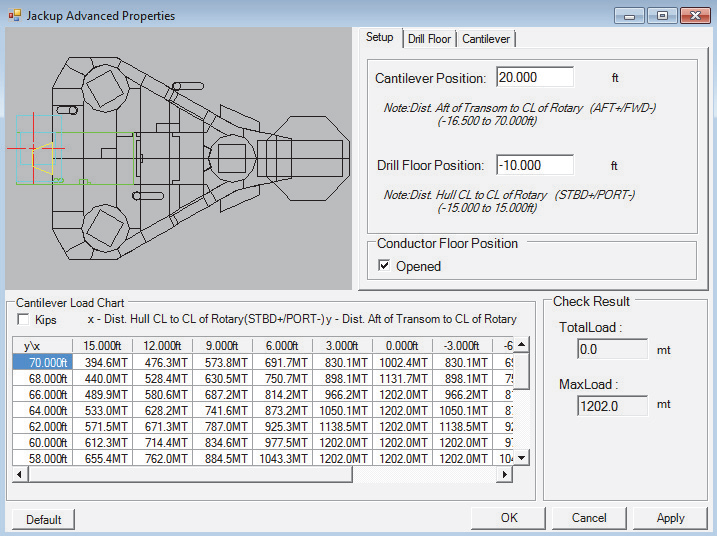Image resolution: width=717 pixels, height=536 pixels.
Task: Switch to the Drill Floor tab
Action: [429, 38]
